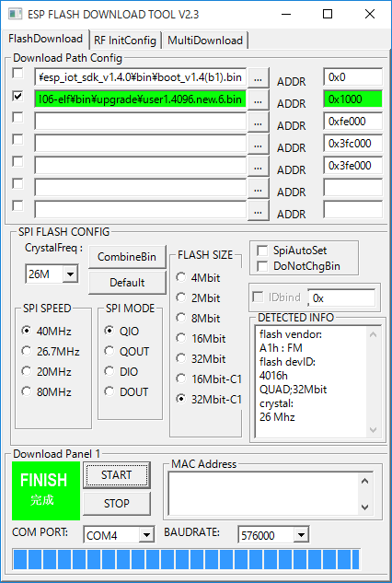
Task: Click the Default button
Action: coord(127,283)
